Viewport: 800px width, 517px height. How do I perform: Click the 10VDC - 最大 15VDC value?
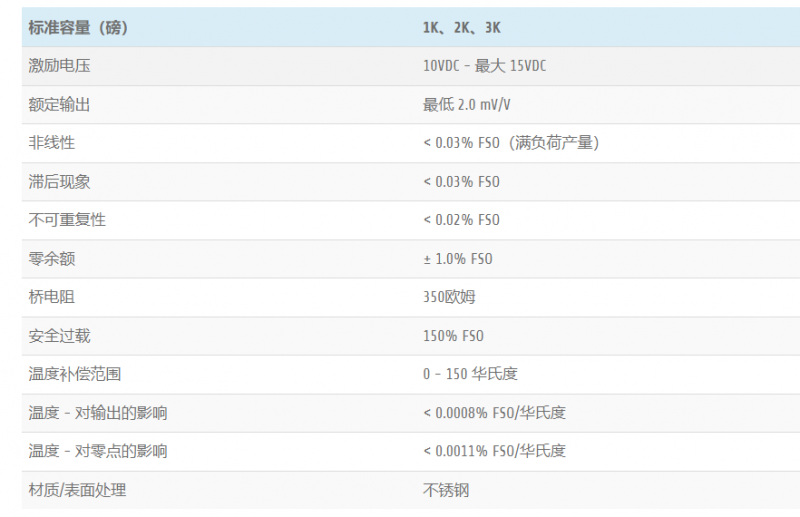pyautogui.click(x=484, y=66)
